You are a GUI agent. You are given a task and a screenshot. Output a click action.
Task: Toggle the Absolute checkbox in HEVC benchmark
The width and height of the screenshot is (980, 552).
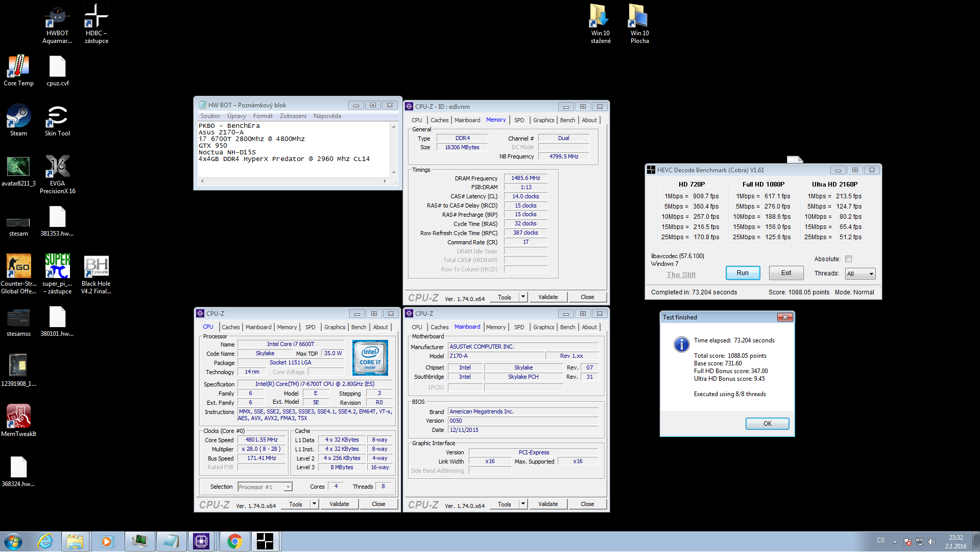(x=848, y=259)
